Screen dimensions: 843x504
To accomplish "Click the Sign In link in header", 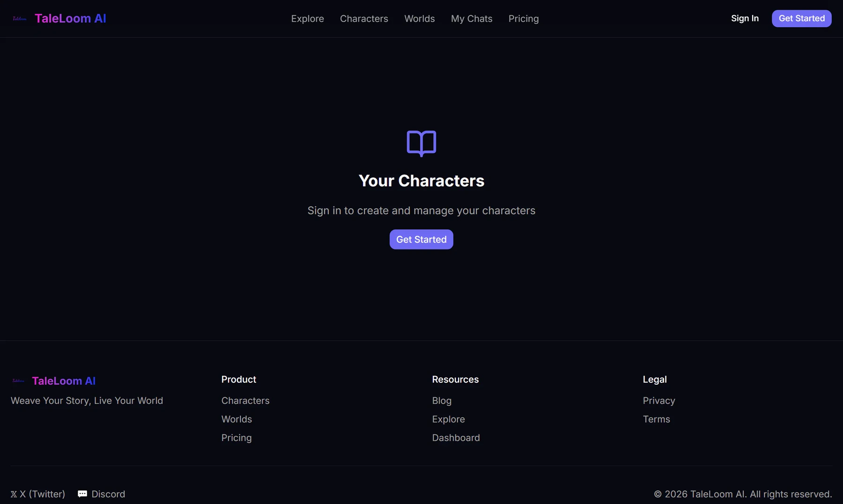I will coord(745,18).
